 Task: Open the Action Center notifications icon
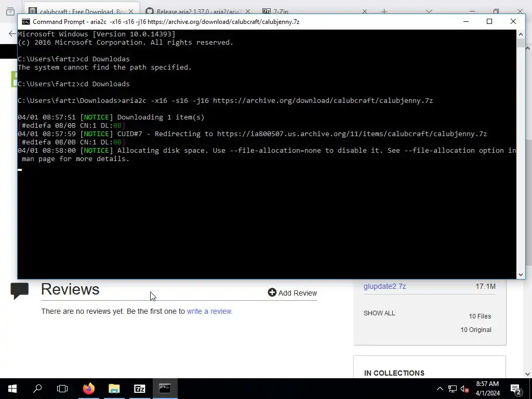pos(516,389)
